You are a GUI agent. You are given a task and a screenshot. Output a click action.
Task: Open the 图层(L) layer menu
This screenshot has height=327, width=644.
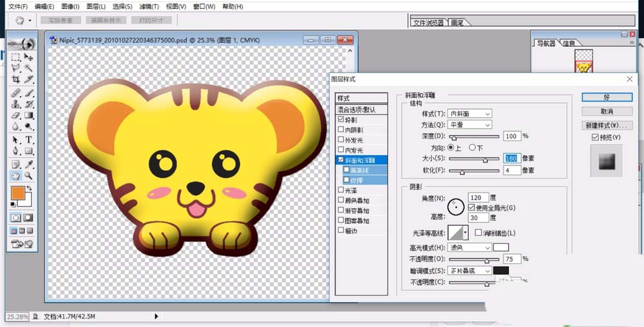pos(96,6)
